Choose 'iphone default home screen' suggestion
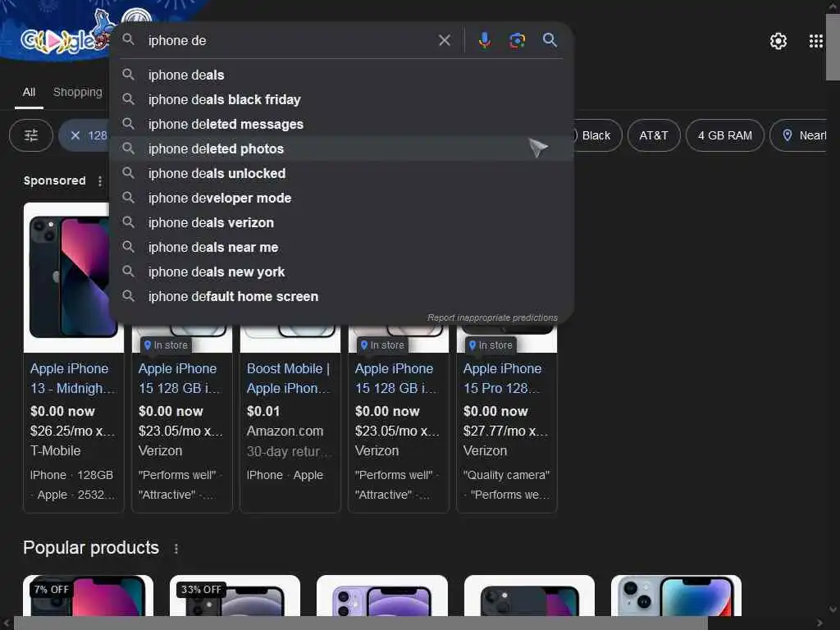The width and height of the screenshot is (840, 630). click(341, 297)
